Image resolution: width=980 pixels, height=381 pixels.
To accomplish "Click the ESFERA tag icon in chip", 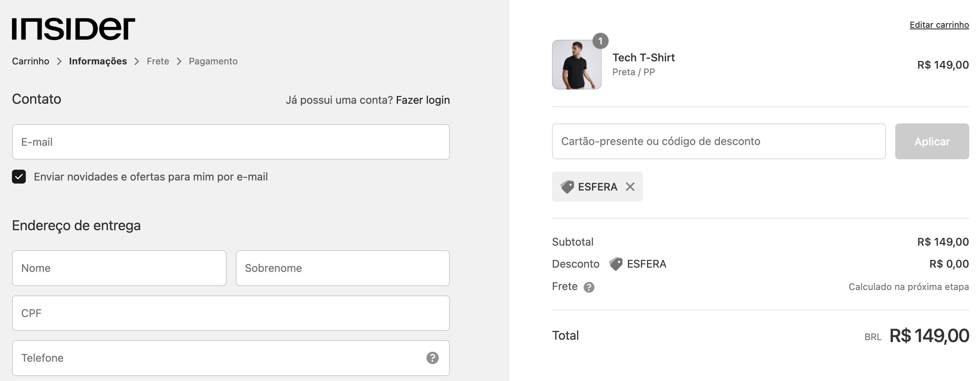I will coord(567,187).
